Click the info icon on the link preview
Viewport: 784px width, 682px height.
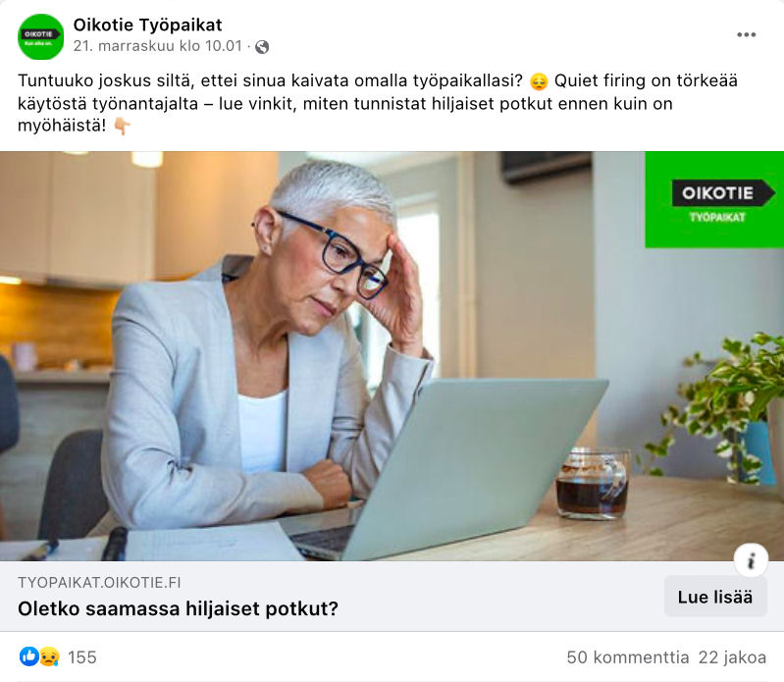pos(751,560)
